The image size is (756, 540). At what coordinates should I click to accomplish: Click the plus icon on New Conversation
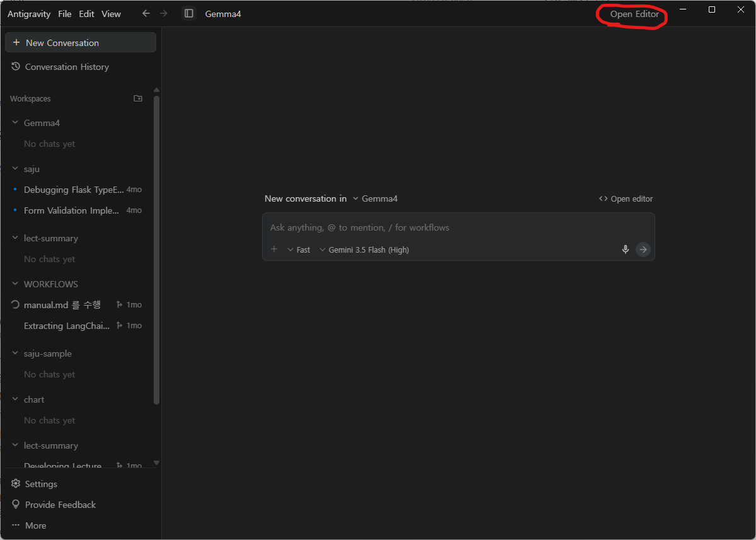16,43
